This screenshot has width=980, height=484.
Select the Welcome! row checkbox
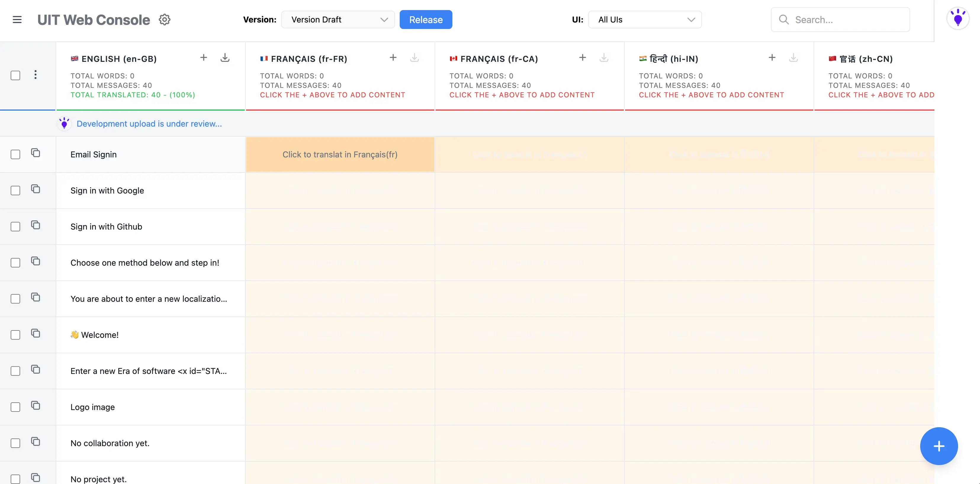[15, 335]
